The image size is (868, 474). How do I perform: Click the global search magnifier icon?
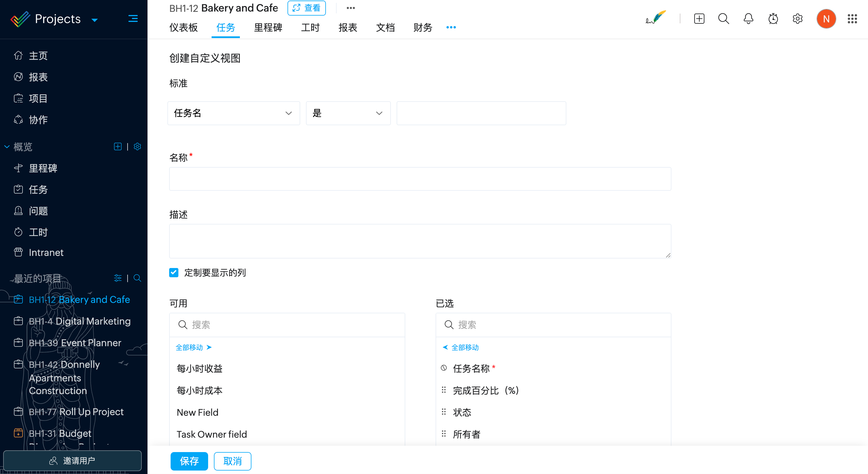click(x=723, y=18)
